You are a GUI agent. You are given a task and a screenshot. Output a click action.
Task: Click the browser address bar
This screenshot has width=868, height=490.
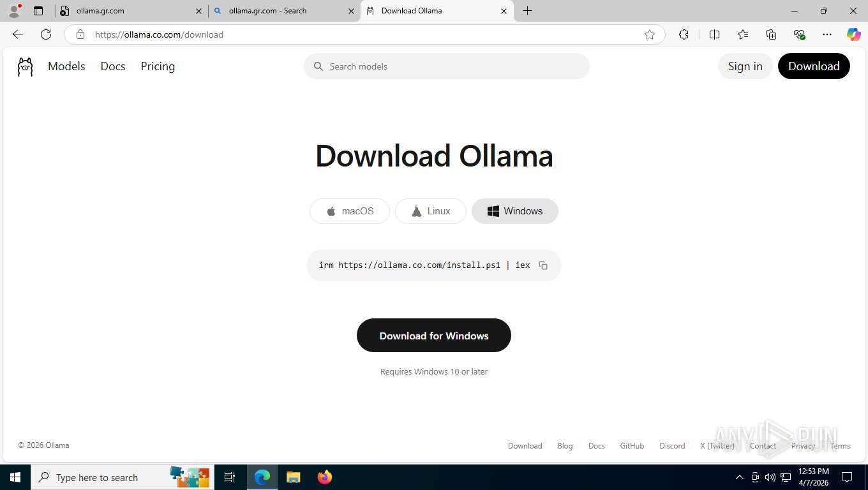tap(364, 34)
